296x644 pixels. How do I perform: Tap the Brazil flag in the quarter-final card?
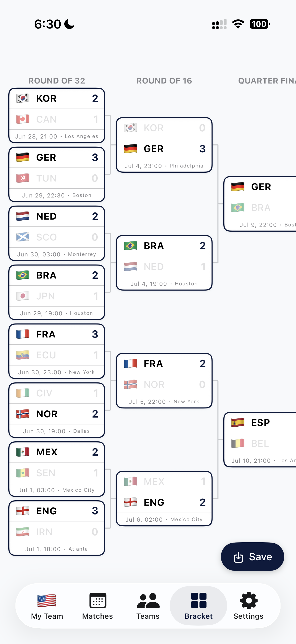238,208
